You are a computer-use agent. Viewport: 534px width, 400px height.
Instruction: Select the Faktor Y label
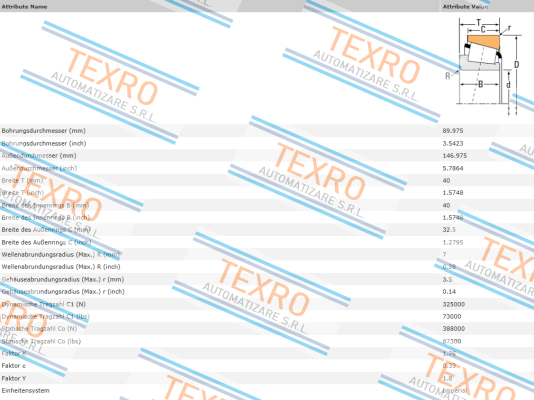14,379
